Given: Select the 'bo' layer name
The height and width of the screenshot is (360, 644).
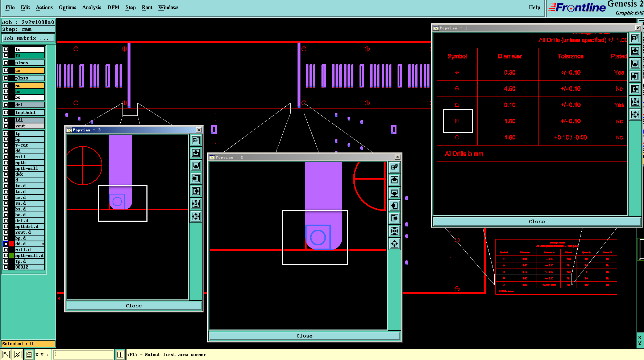Looking at the screenshot, I should [x=29, y=97].
